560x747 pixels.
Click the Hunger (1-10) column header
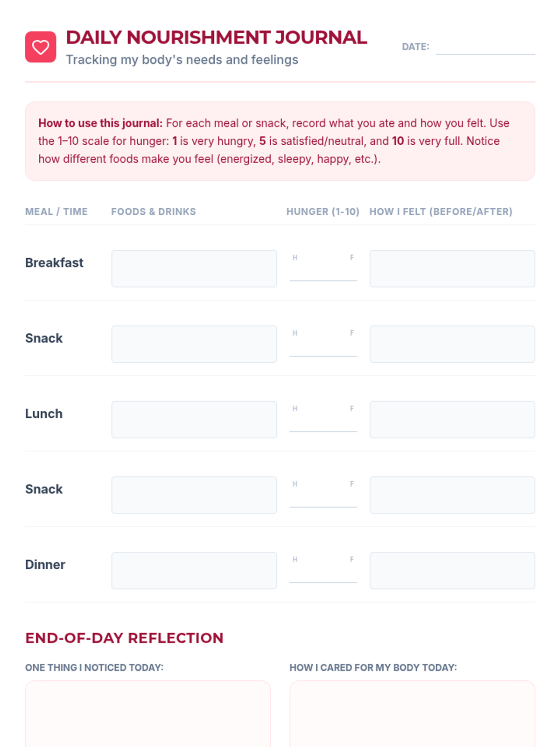(x=322, y=211)
